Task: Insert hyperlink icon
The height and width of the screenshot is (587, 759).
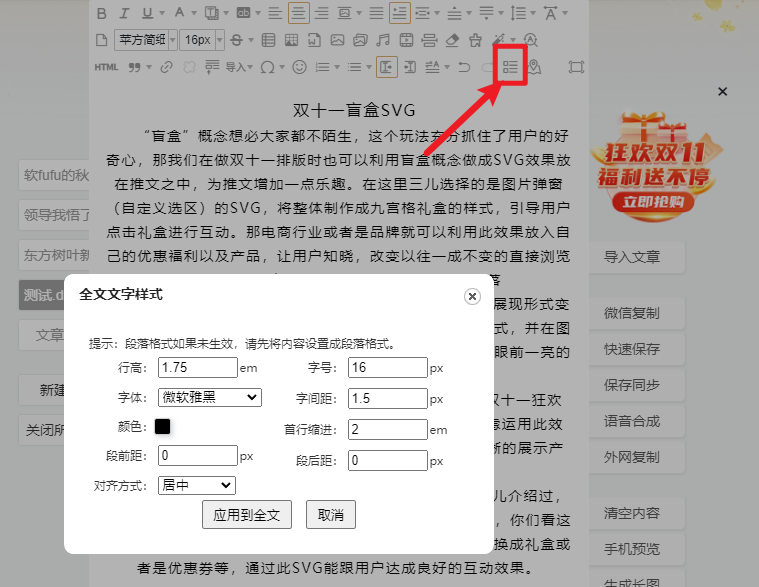Action: click(x=167, y=67)
